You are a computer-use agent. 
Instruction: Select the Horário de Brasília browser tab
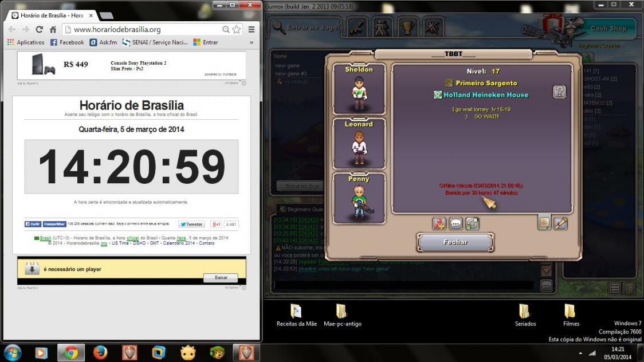point(52,15)
